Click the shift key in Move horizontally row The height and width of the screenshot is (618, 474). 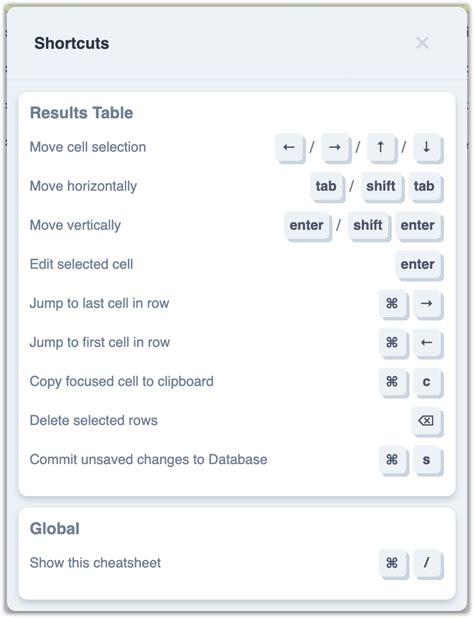(x=382, y=187)
